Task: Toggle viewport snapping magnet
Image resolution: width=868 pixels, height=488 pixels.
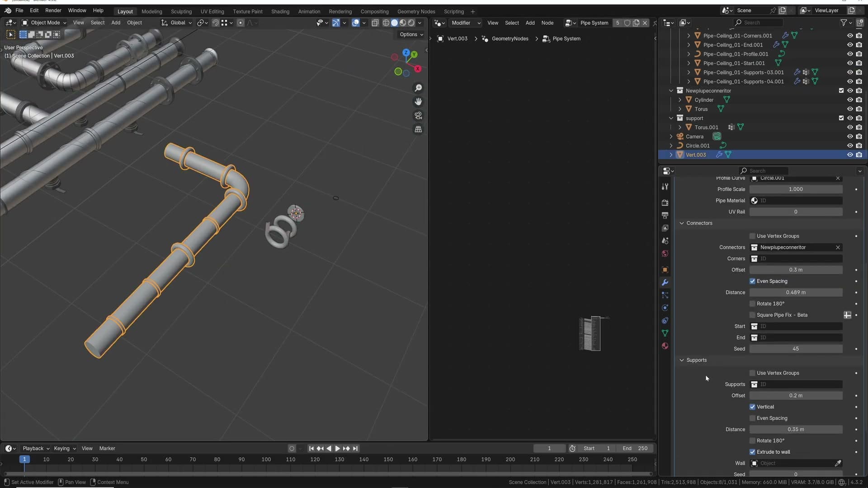Action: [x=216, y=23]
